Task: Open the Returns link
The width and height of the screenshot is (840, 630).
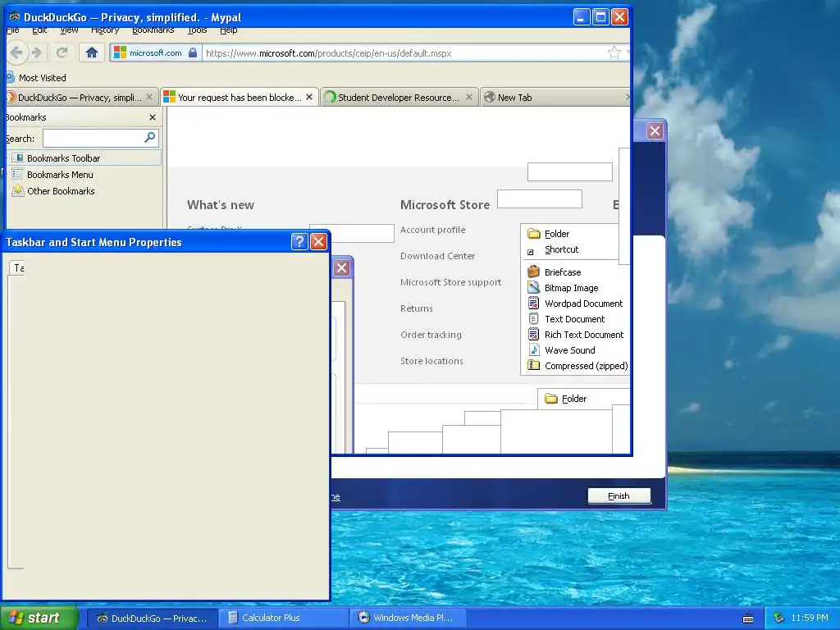Action: point(416,308)
